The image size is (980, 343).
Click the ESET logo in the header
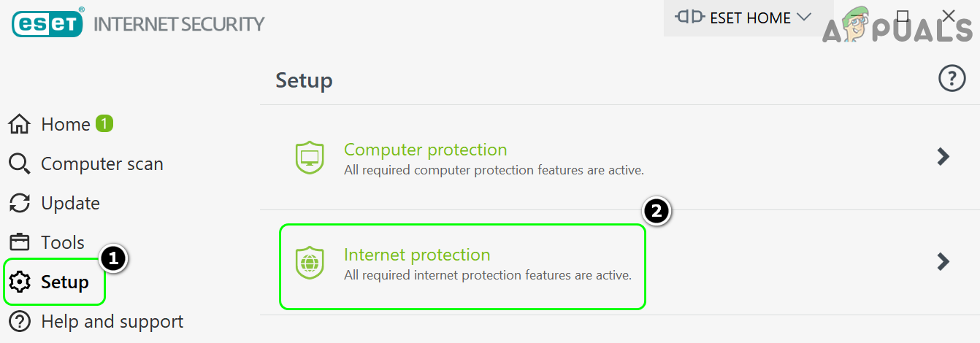47,23
